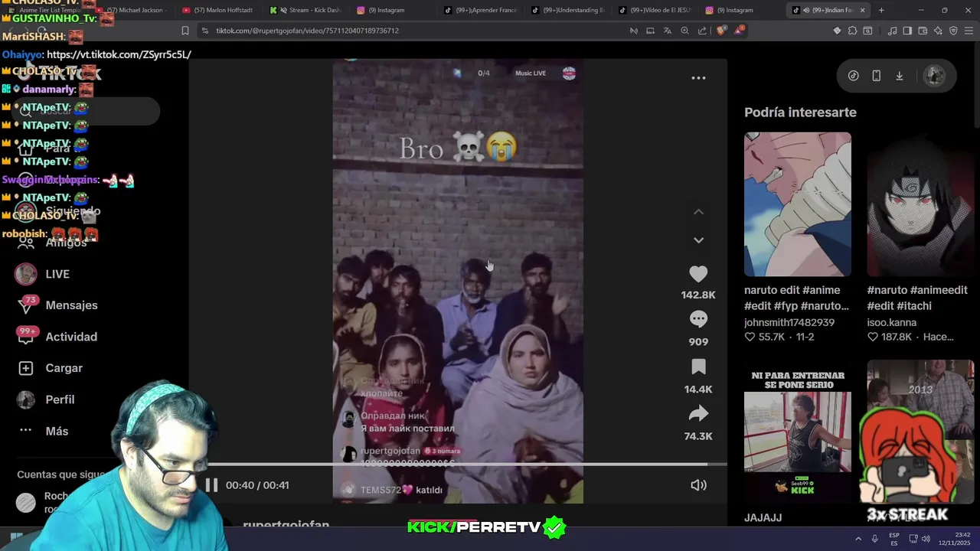The width and height of the screenshot is (980, 551).
Task: Go to previous video with up chevron
Action: 698,212
